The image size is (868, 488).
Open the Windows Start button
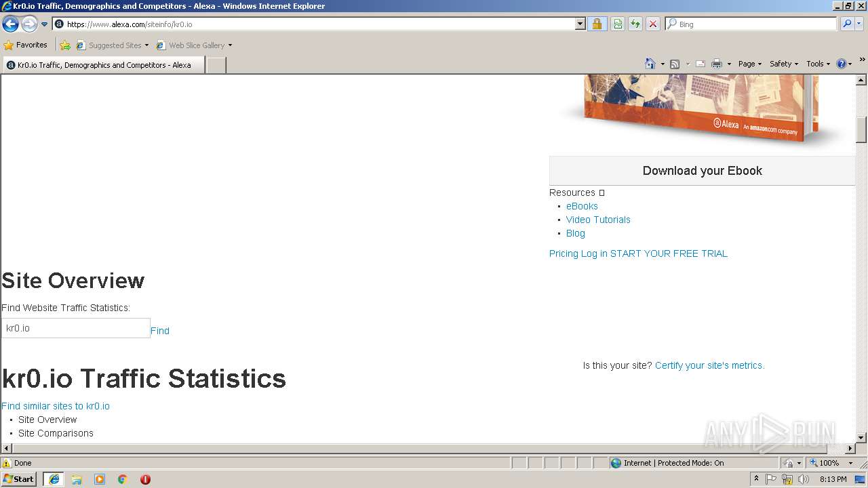[x=19, y=479]
